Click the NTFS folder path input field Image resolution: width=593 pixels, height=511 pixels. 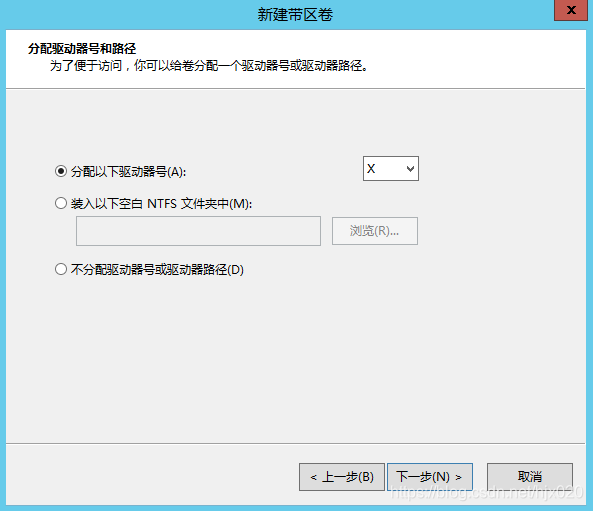pyautogui.click(x=198, y=231)
